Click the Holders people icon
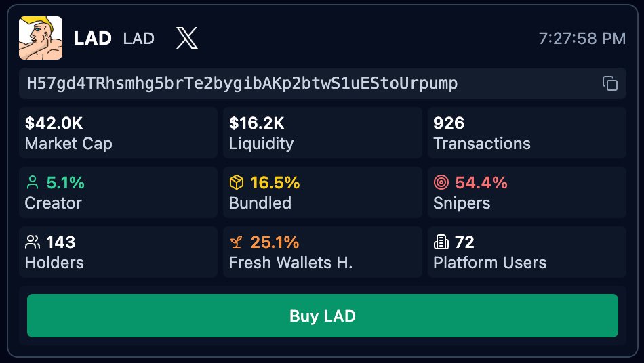Screen dimensions: 644x363 (x=32, y=242)
